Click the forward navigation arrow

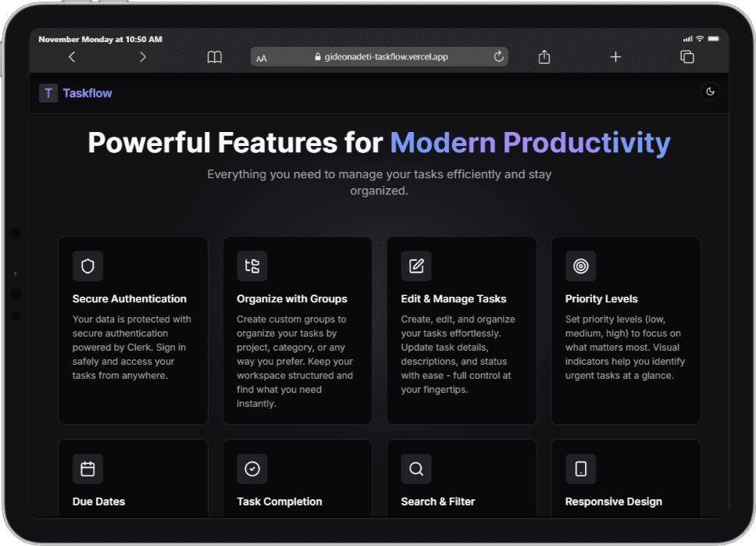point(143,56)
